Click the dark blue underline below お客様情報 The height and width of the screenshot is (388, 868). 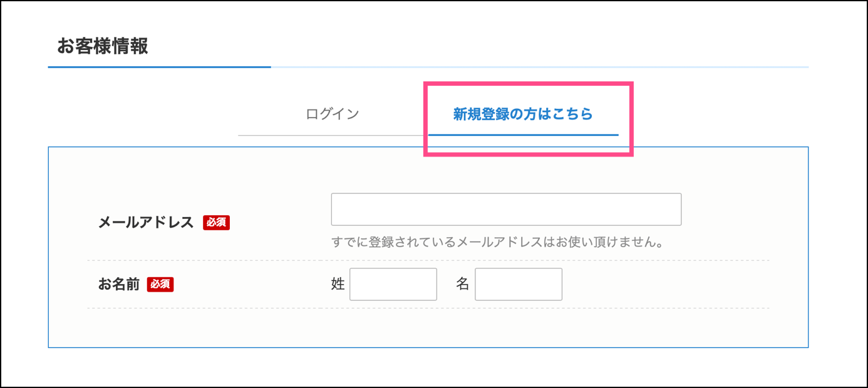(159, 66)
